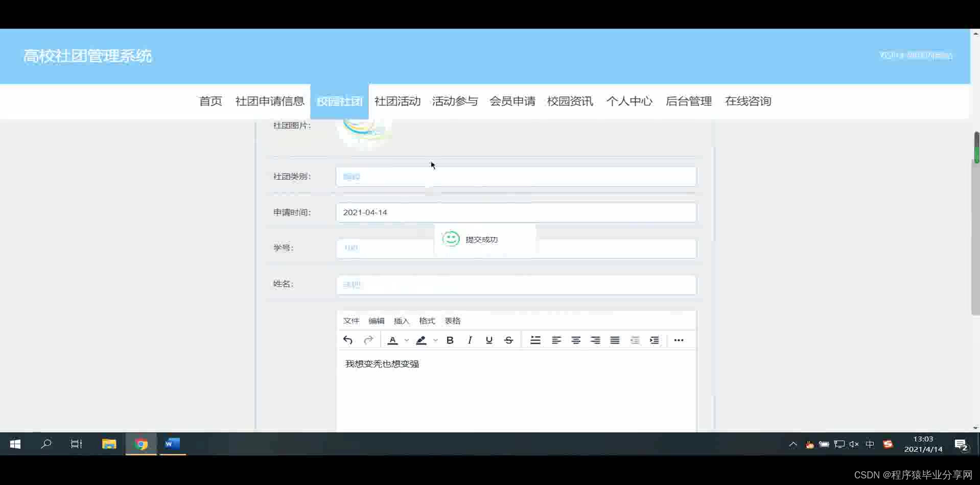Click the redo icon in editor toolbar
The width and height of the screenshot is (980, 485).
click(x=368, y=340)
